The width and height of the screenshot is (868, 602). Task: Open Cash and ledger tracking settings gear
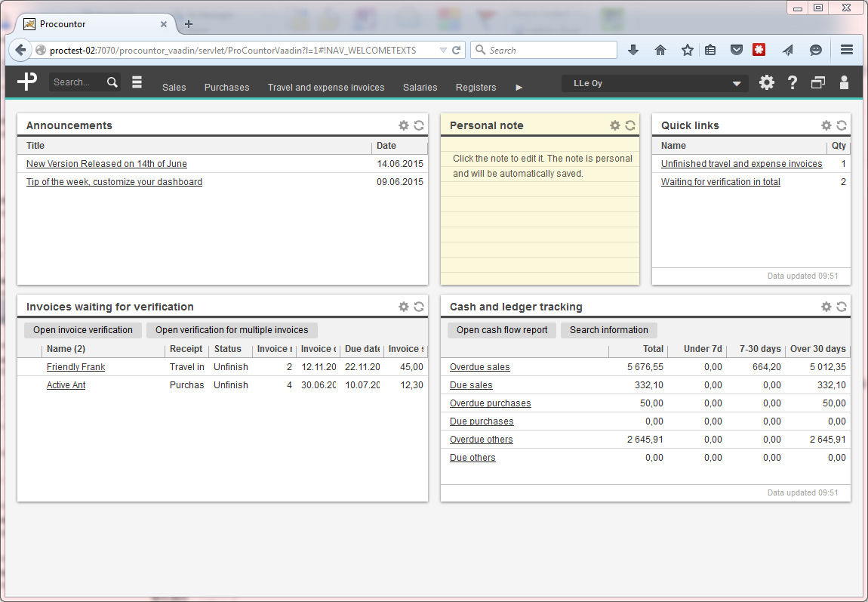pos(826,307)
